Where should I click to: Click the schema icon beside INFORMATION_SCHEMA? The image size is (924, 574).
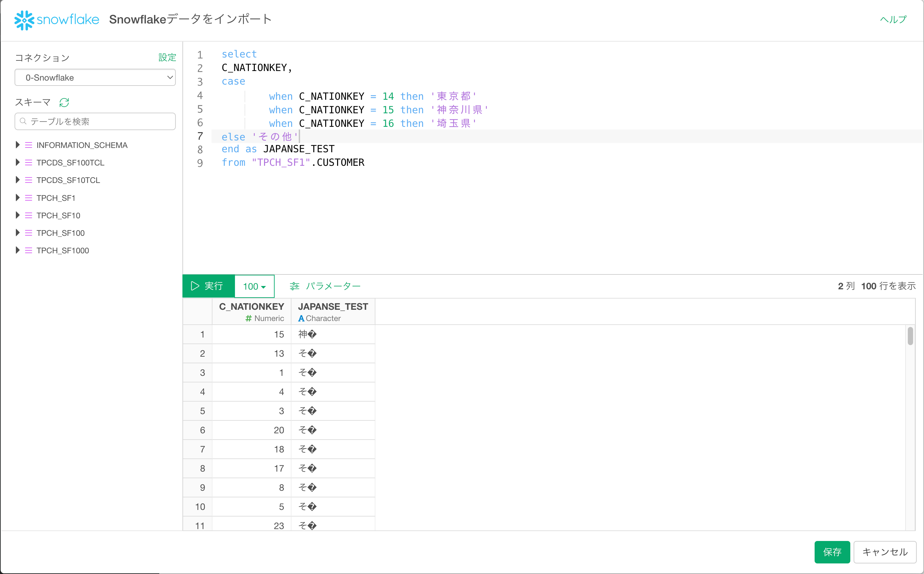(x=28, y=145)
